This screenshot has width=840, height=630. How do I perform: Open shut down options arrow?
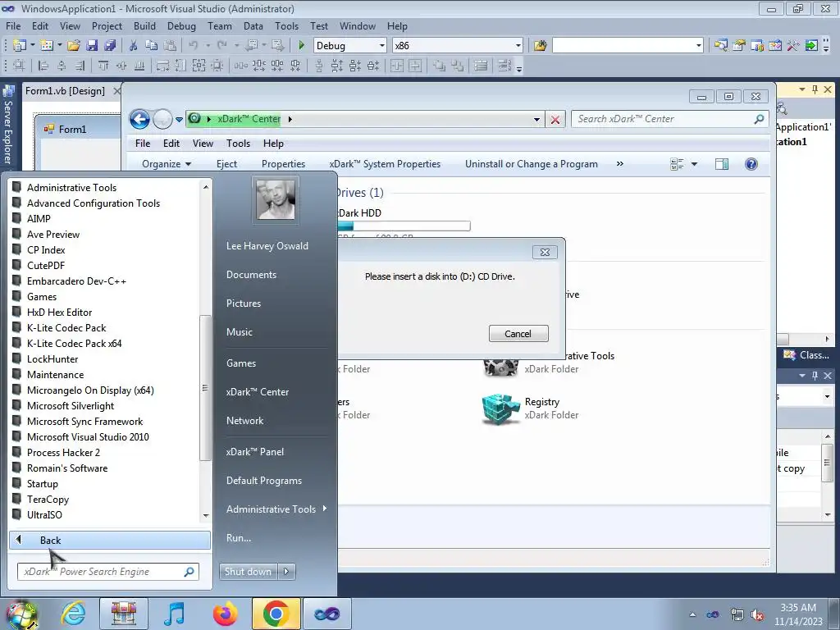[x=286, y=572]
